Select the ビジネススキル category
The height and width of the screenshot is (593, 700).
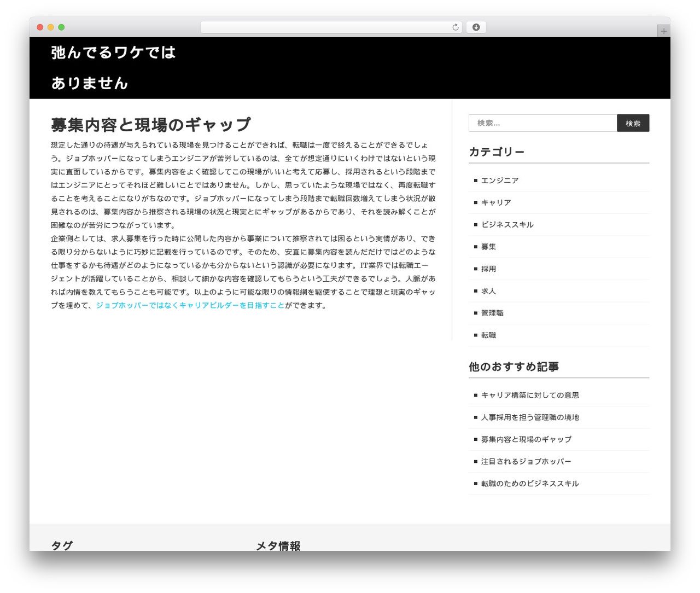point(507,225)
